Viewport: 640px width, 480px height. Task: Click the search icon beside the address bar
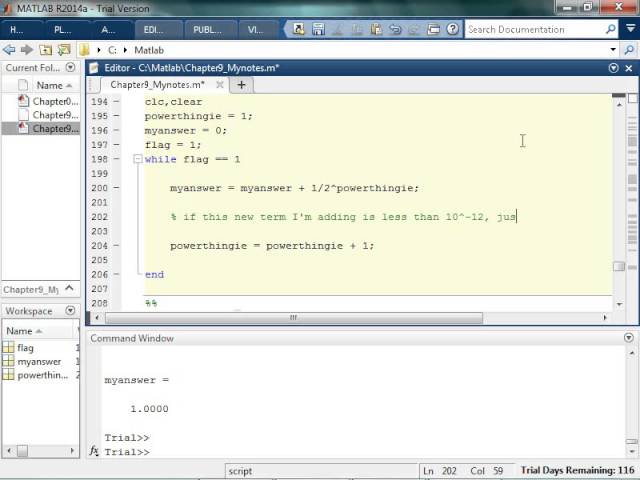point(629,50)
